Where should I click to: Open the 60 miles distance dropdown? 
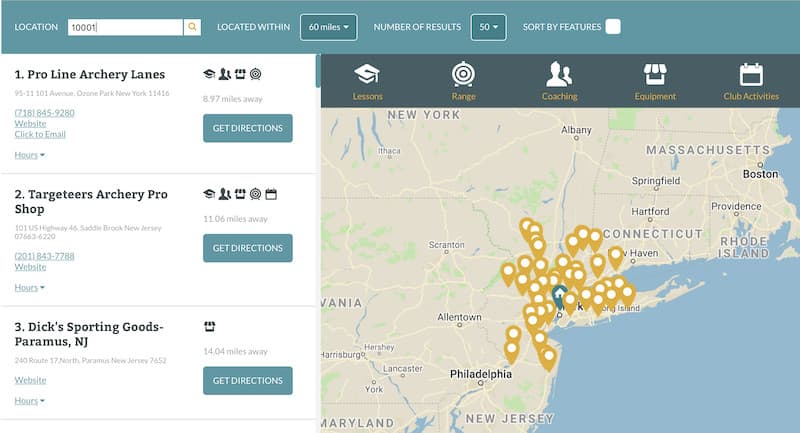coord(328,27)
